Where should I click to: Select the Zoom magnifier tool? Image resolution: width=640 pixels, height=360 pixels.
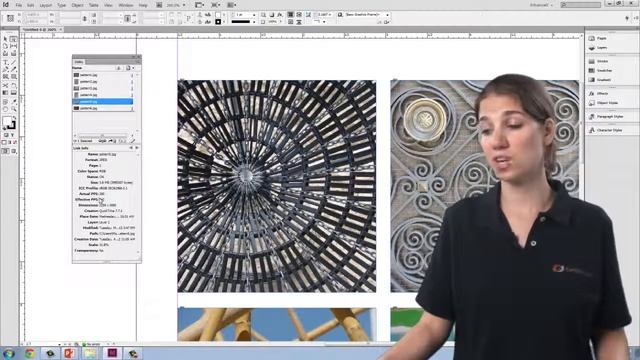click(x=13, y=109)
